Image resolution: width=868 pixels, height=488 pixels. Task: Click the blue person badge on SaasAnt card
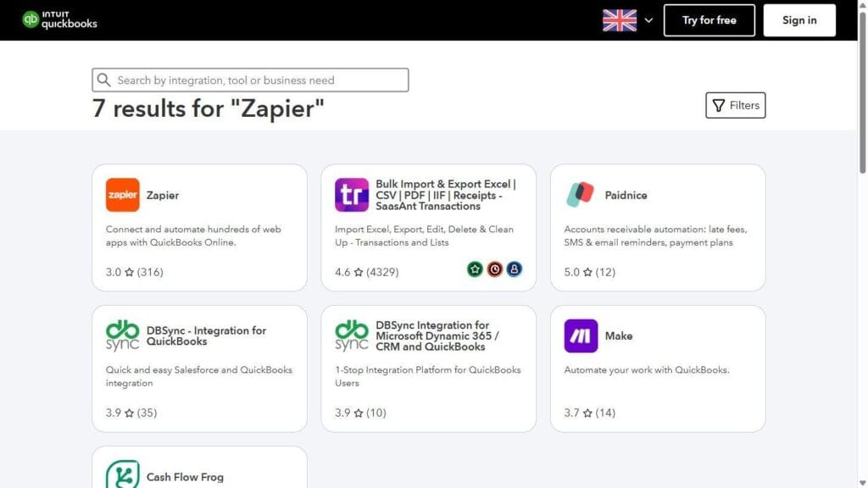(515, 269)
